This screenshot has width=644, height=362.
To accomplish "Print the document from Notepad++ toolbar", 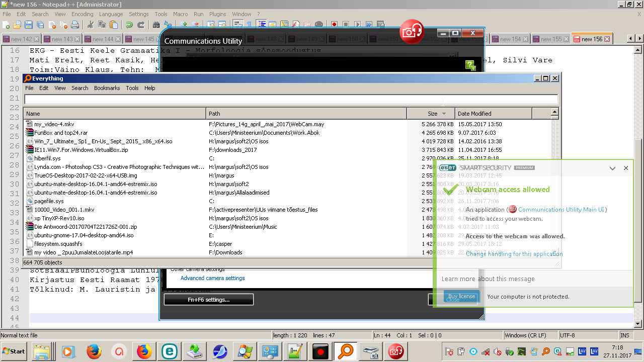I will point(75,24).
